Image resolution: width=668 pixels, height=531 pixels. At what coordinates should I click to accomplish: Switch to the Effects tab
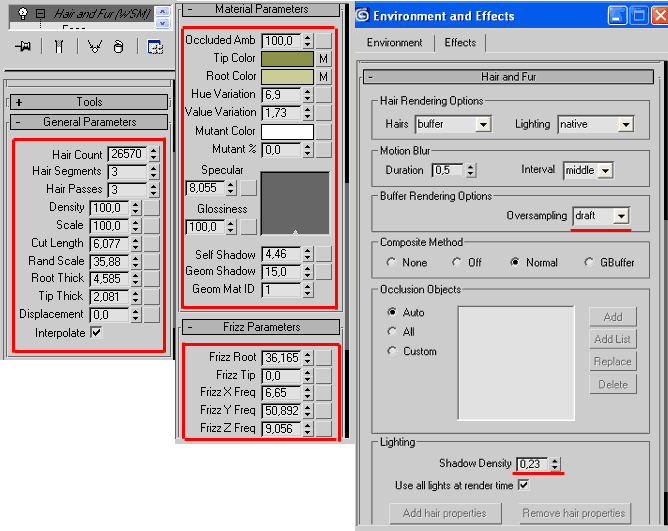pos(460,43)
